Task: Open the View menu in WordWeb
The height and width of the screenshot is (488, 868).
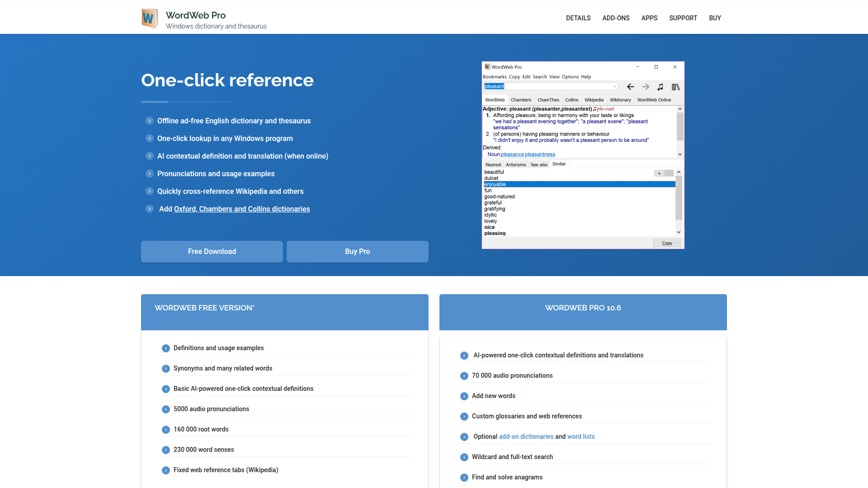Action: point(554,77)
